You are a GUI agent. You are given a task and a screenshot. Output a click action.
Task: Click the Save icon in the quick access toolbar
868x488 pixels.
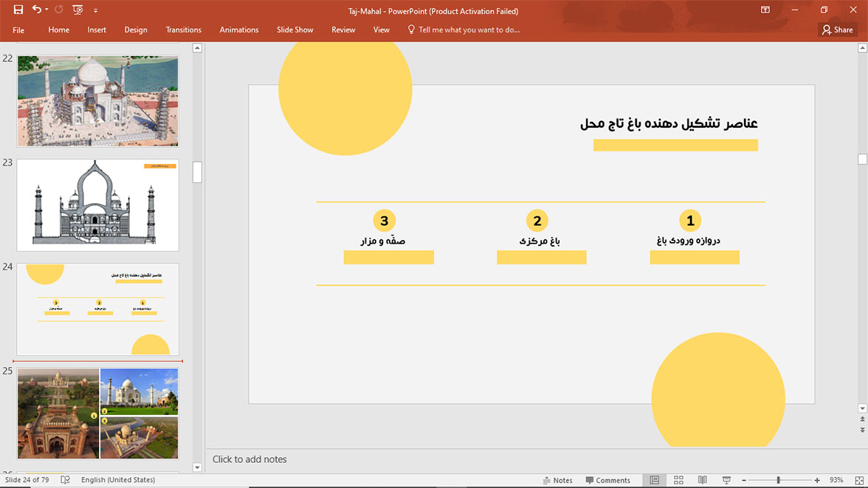click(x=18, y=10)
